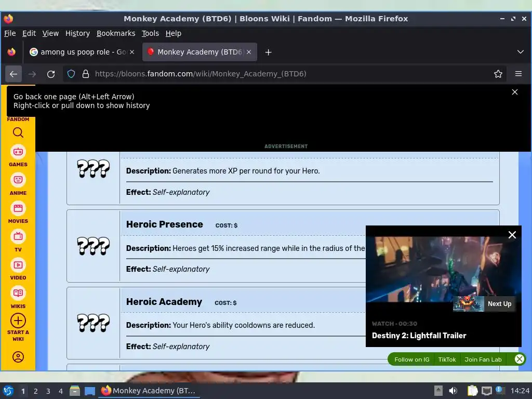Viewport: 532px width, 399px height.
Task: Click the site security padlock icon
Action: coord(86,74)
